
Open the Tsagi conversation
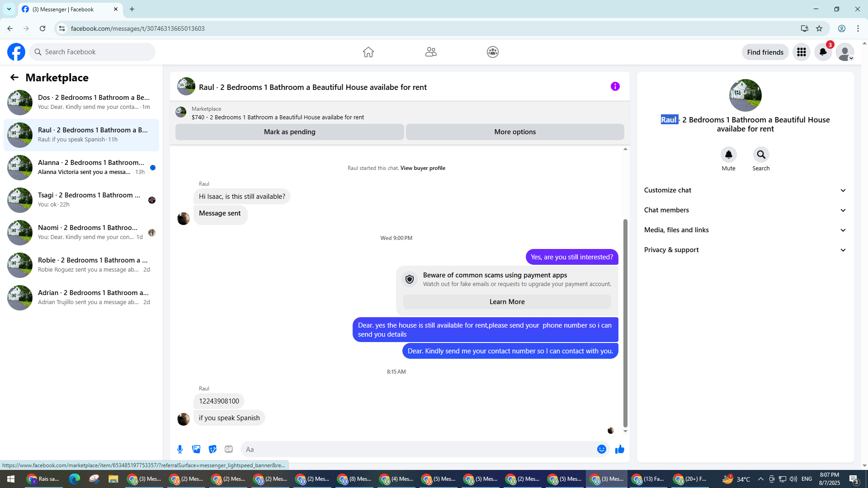81,200
